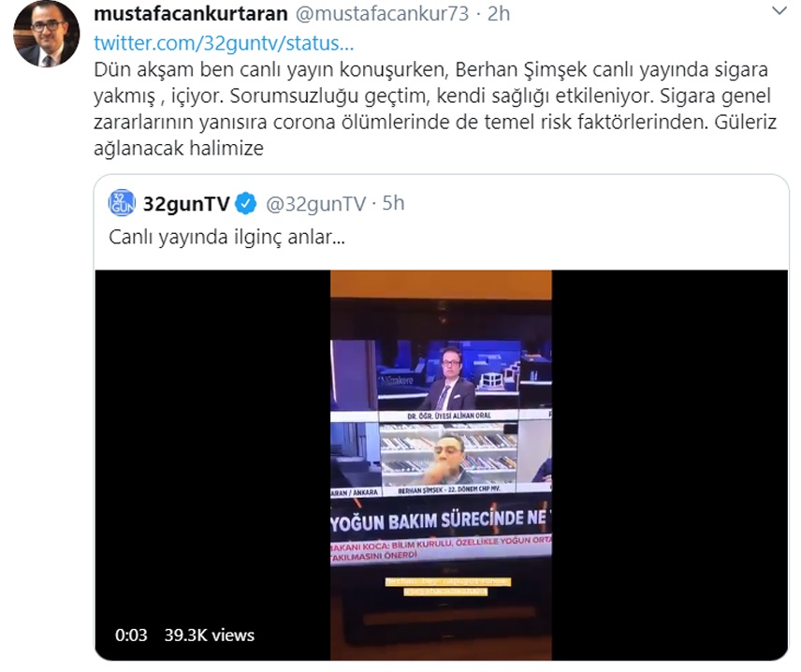Image resolution: width=801 pixels, height=672 pixels.
Task: Click the 0:03 video duration label
Action: (x=131, y=635)
